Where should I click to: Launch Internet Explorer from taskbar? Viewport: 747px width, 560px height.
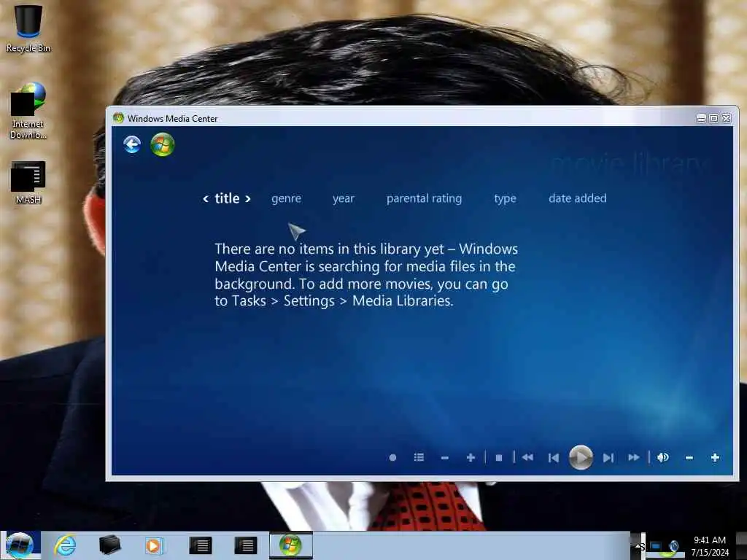tap(65, 545)
